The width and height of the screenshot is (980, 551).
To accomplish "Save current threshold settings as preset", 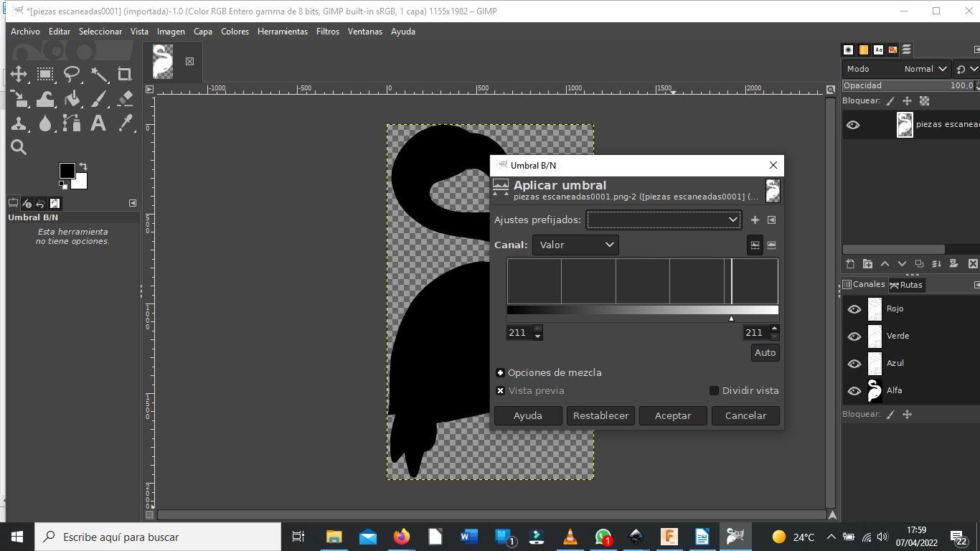I will click(x=755, y=220).
